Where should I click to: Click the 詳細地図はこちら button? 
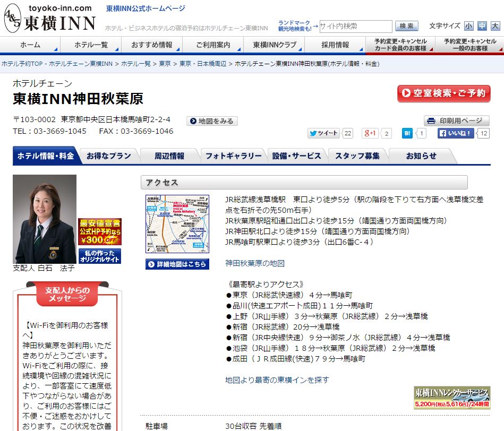tap(177, 264)
